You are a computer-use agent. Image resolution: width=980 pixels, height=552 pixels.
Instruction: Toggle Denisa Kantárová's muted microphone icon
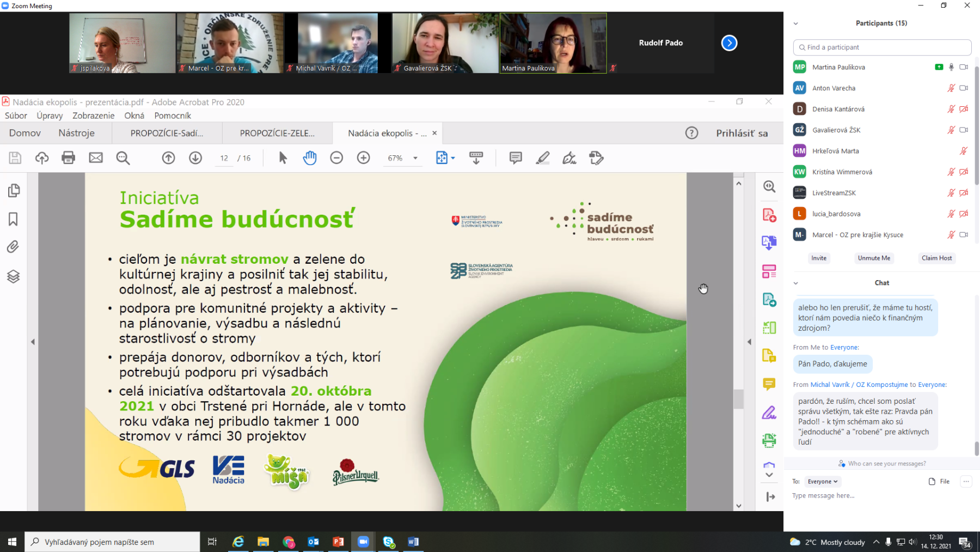click(951, 109)
